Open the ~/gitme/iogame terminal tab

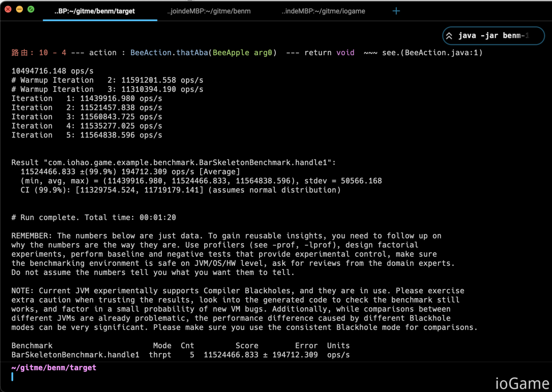[x=323, y=11]
